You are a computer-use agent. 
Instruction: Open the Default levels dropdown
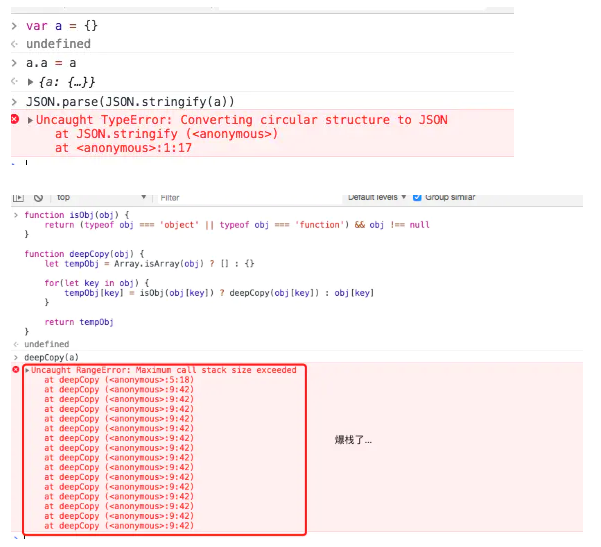click(x=377, y=197)
